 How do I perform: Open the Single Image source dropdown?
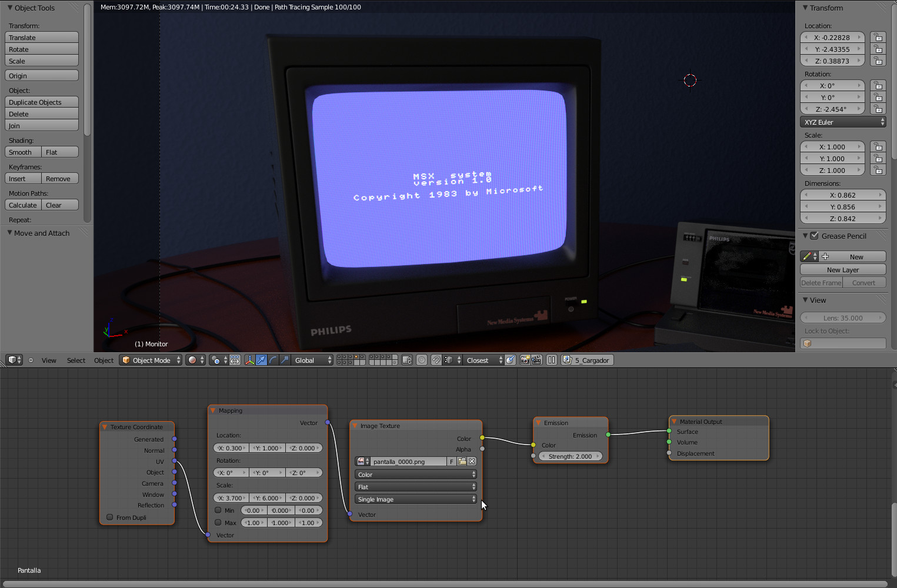[416, 499]
